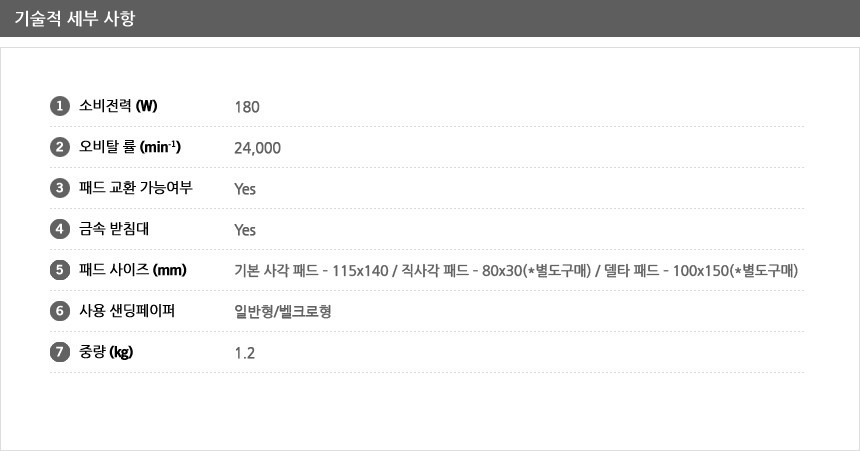Select the 기술적 세부 사항 header title
This screenshot has width=860, height=451.
75,18
